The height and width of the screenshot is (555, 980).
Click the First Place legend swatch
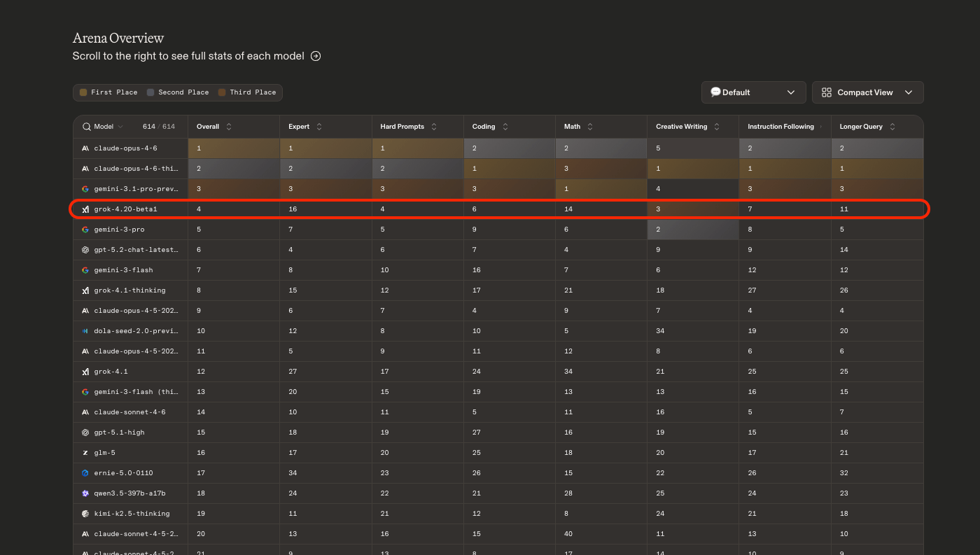pos(83,92)
